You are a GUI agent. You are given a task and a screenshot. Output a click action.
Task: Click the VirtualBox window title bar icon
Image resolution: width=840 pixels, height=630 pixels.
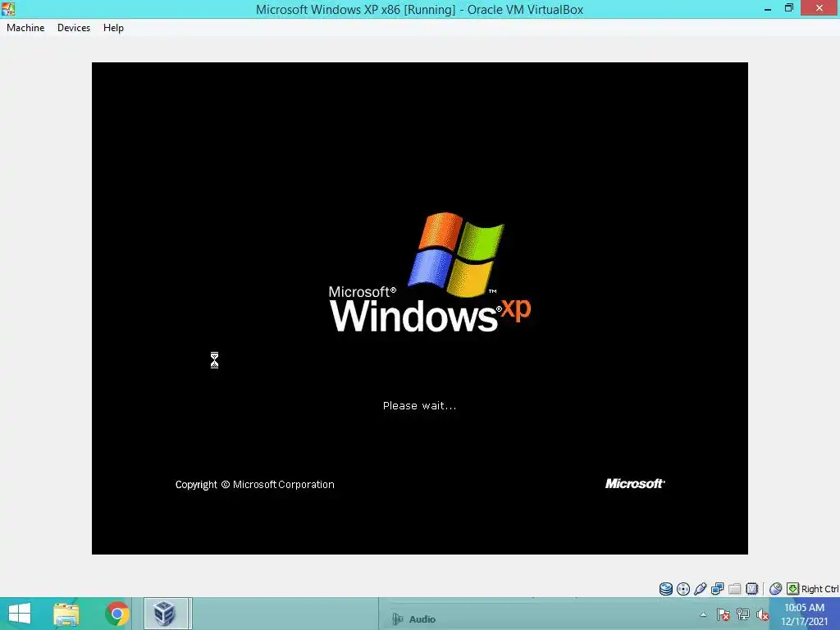[x=8, y=8]
